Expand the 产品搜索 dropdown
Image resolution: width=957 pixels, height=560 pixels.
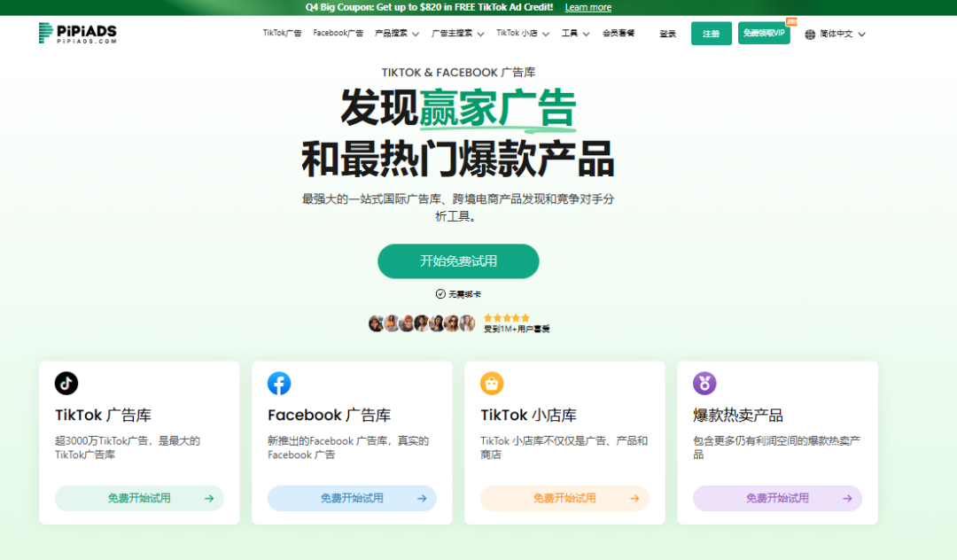(391, 33)
